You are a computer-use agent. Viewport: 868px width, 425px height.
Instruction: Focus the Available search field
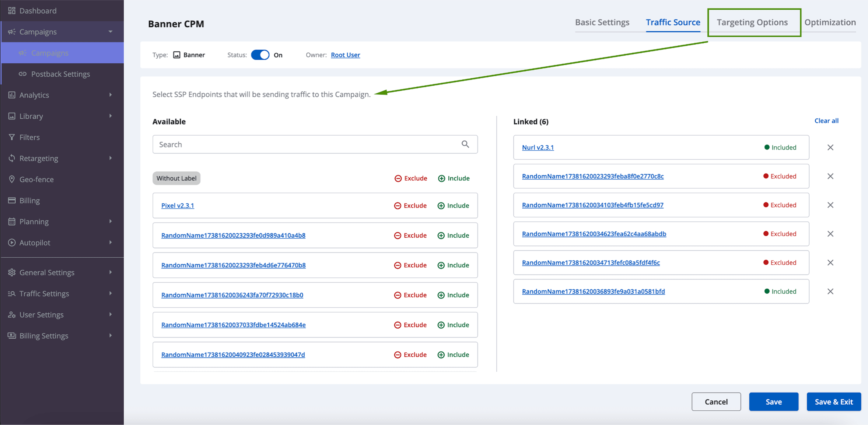coord(315,144)
